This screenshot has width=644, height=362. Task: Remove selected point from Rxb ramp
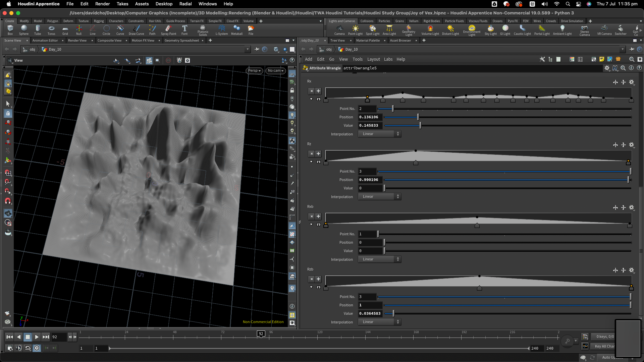[x=312, y=217]
